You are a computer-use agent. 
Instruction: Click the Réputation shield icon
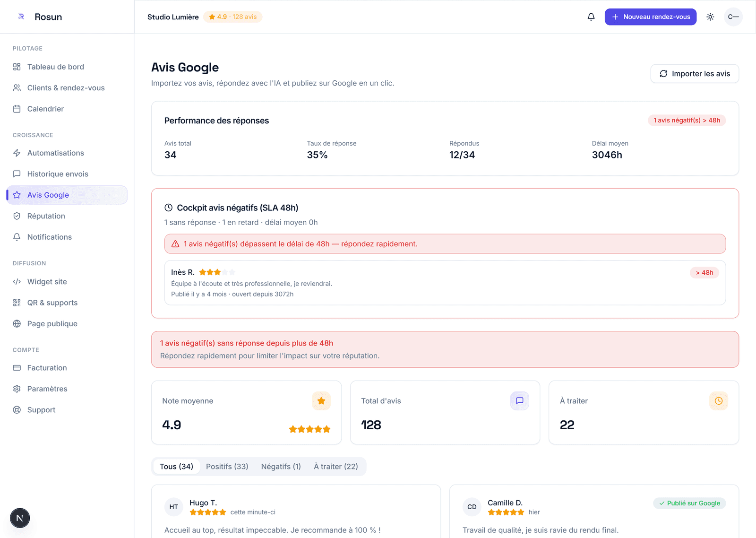click(17, 216)
